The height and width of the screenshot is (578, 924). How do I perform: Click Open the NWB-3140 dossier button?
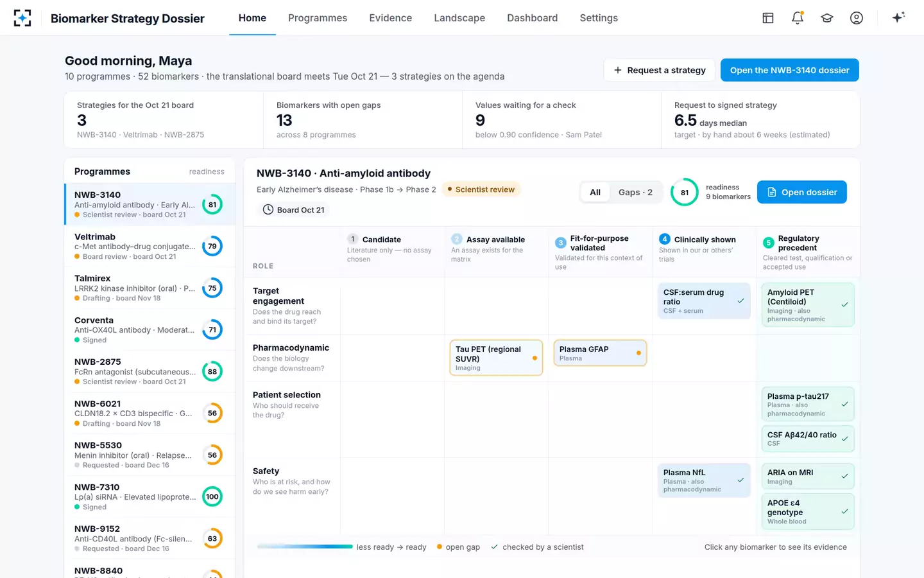[x=789, y=70]
